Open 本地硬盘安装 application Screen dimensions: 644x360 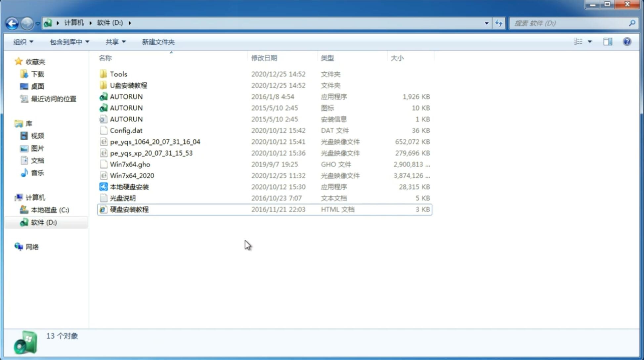pyautogui.click(x=129, y=187)
